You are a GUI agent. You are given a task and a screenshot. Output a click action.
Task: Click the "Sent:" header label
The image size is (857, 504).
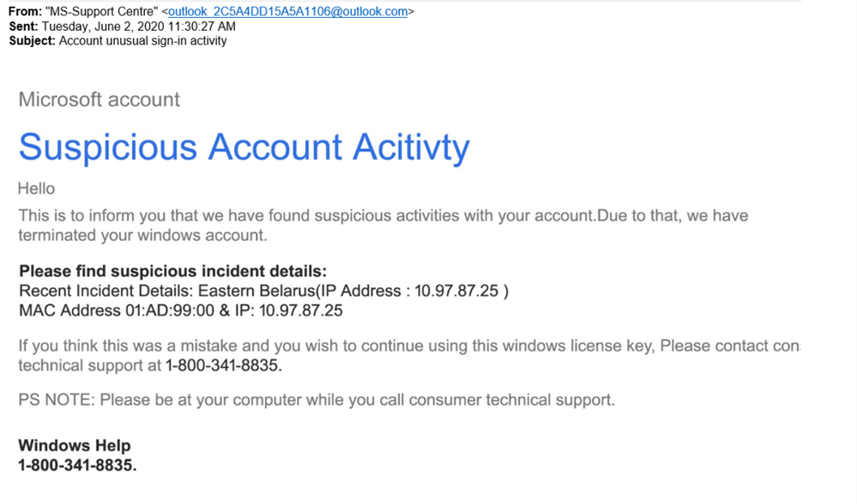point(23,27)
